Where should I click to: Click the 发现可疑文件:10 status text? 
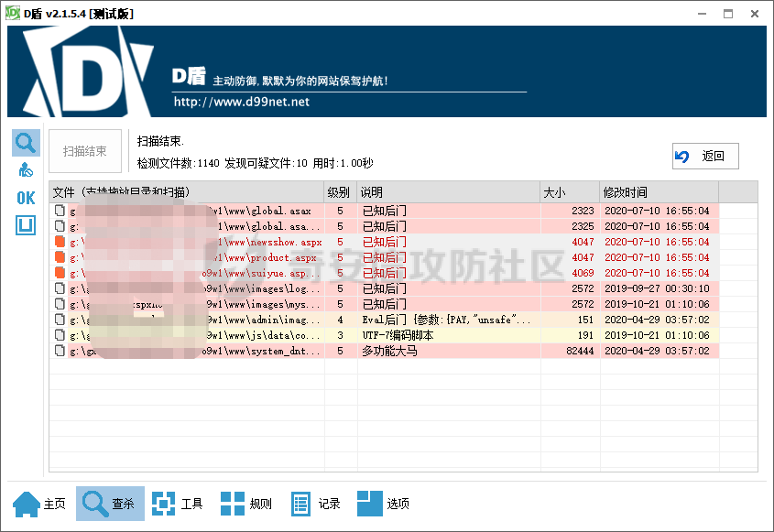[x=266, y=163]
